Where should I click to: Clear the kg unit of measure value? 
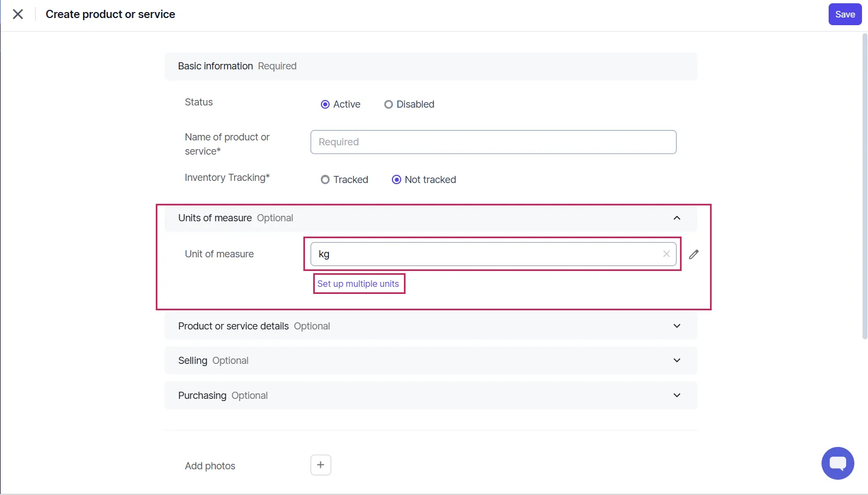coord(666,254)
